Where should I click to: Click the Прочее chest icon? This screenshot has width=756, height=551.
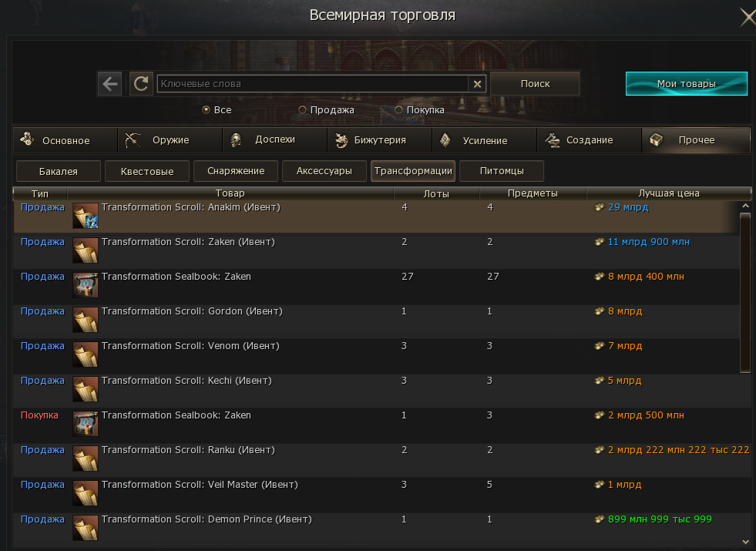[656, 139]
